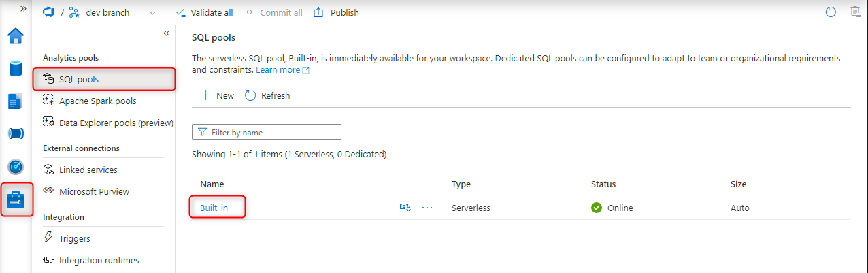Focus the Filter by name field
The width and height of the screenshot is (868, 273).
click(x=267, y=132)
